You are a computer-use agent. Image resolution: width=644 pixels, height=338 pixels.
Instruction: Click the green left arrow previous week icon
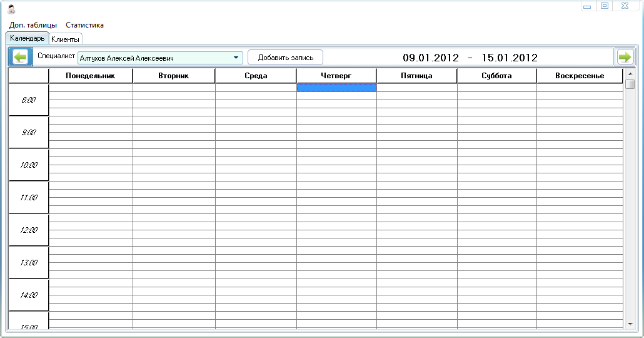[x=21, y=58]
